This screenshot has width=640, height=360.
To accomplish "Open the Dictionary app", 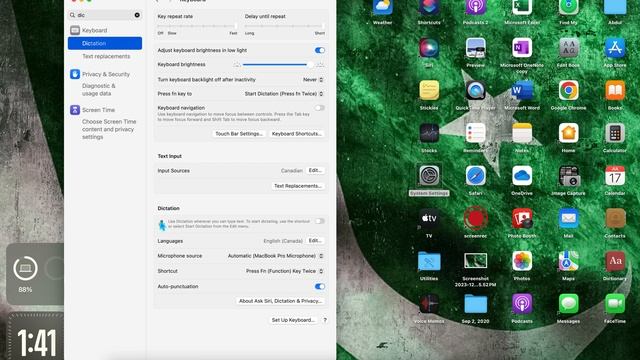I will 615,261.
